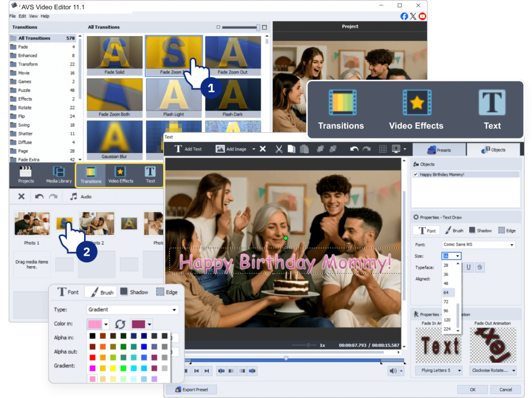Open the File menu
Screen dimensions: 532x398
point(12,16)
